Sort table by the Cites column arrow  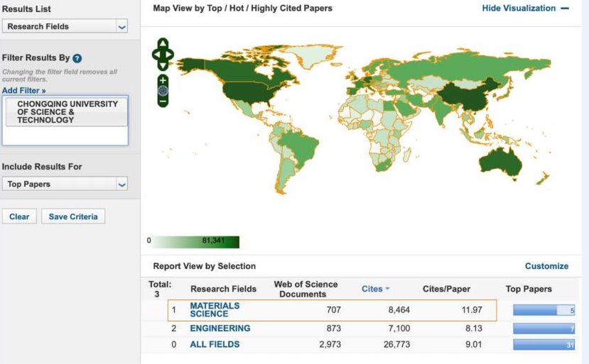(387, 289)
